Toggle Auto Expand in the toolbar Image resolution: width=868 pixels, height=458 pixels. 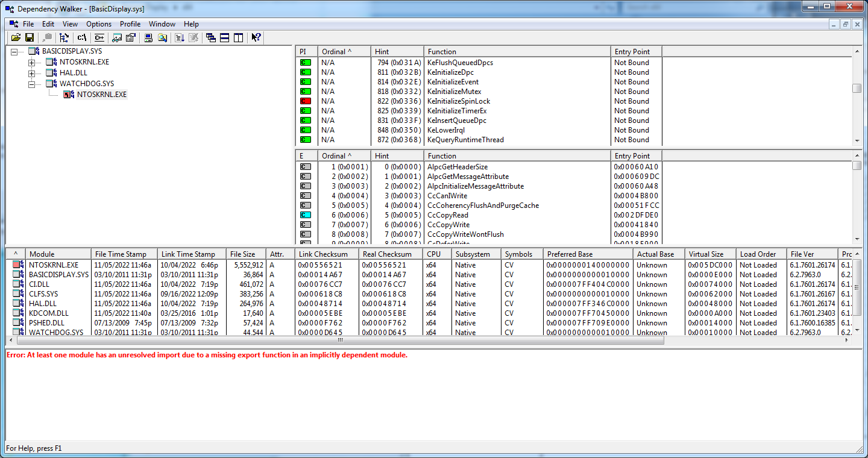point(64,37)
